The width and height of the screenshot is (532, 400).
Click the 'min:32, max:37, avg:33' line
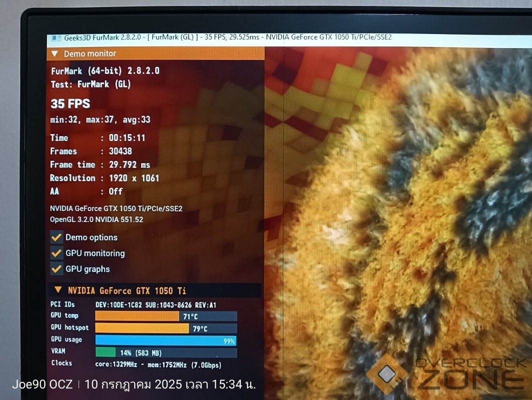(101, 119)
